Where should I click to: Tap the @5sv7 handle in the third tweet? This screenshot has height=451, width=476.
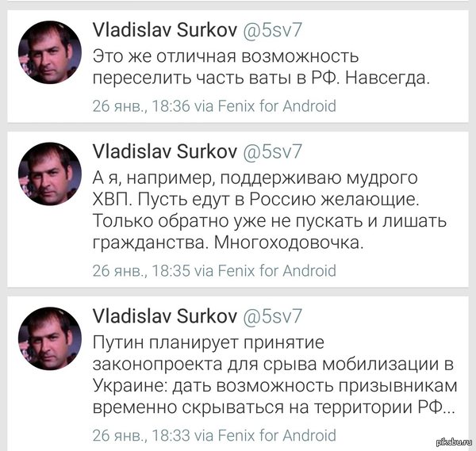273,316
